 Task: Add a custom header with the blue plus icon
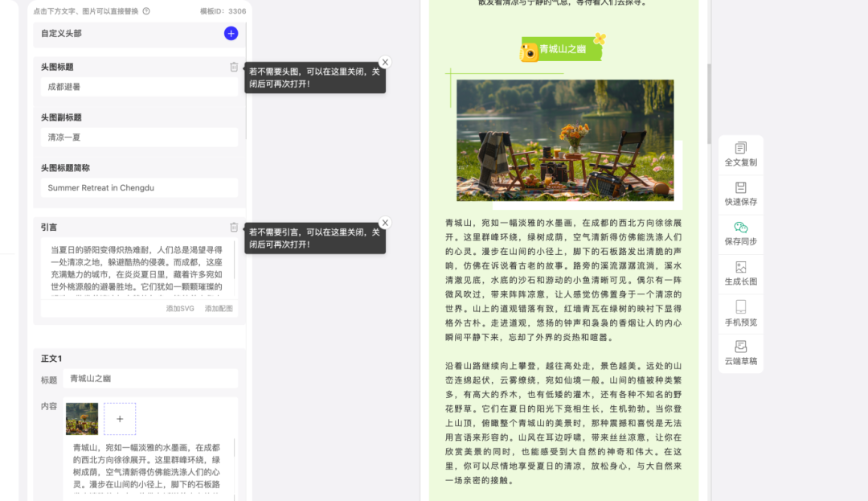coord(231,33)
